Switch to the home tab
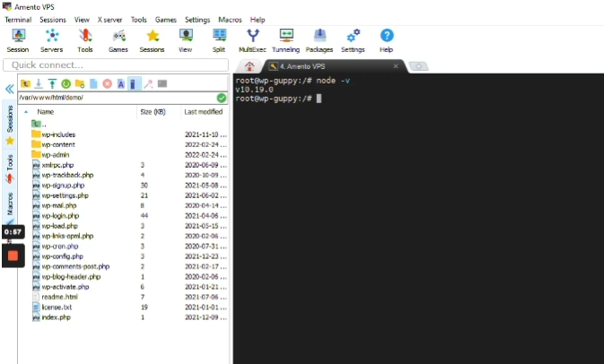604x364 pixels. click(249, 66)
